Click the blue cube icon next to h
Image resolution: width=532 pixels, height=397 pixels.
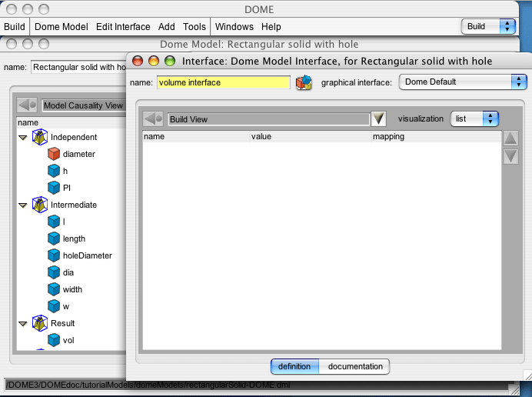click(54, 171)
